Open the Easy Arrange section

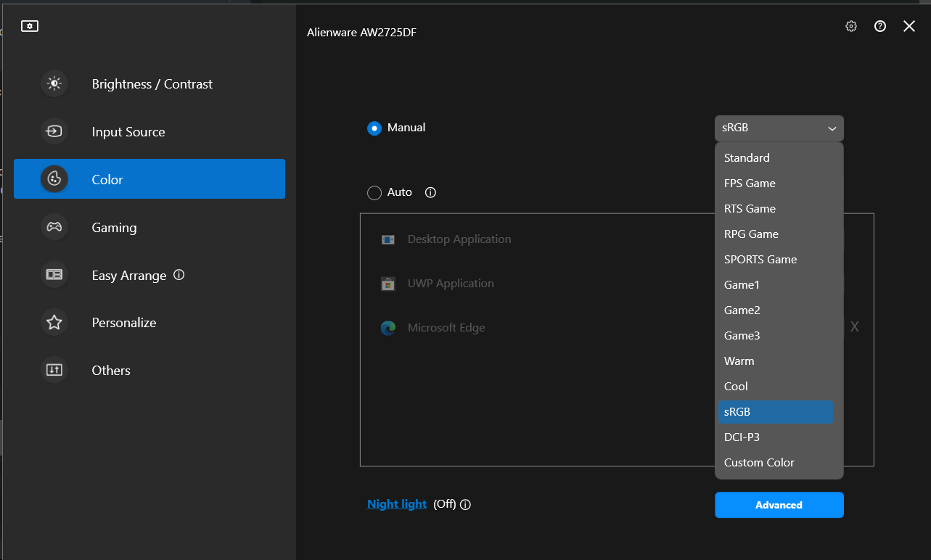click(x=149, y=275)
